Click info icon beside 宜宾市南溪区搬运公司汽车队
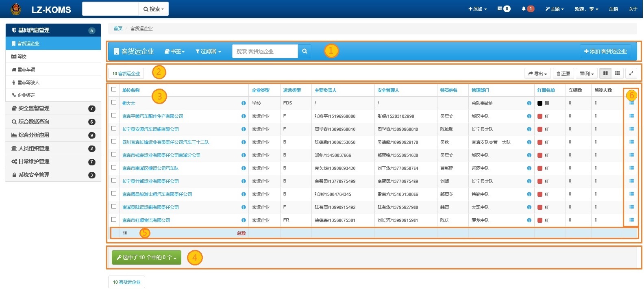This screenshot has width=644, height=291. click(244, 168)
